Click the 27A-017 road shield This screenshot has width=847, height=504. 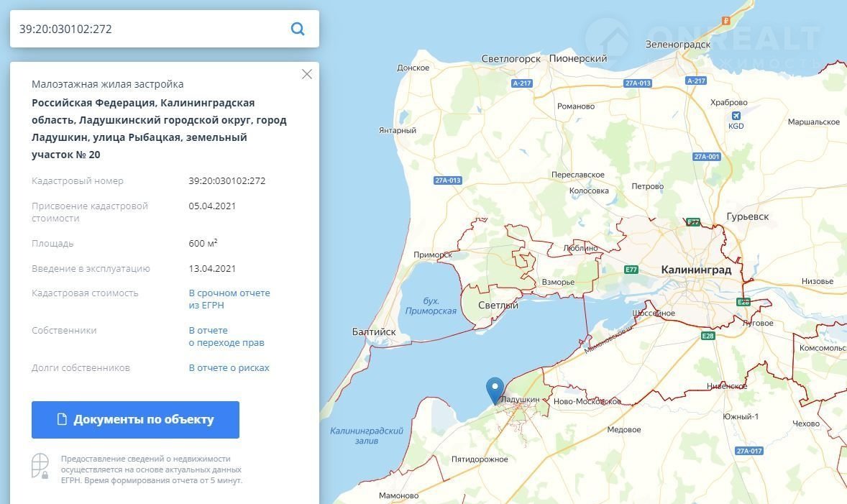pyautogui.click(x=748, y=451)
